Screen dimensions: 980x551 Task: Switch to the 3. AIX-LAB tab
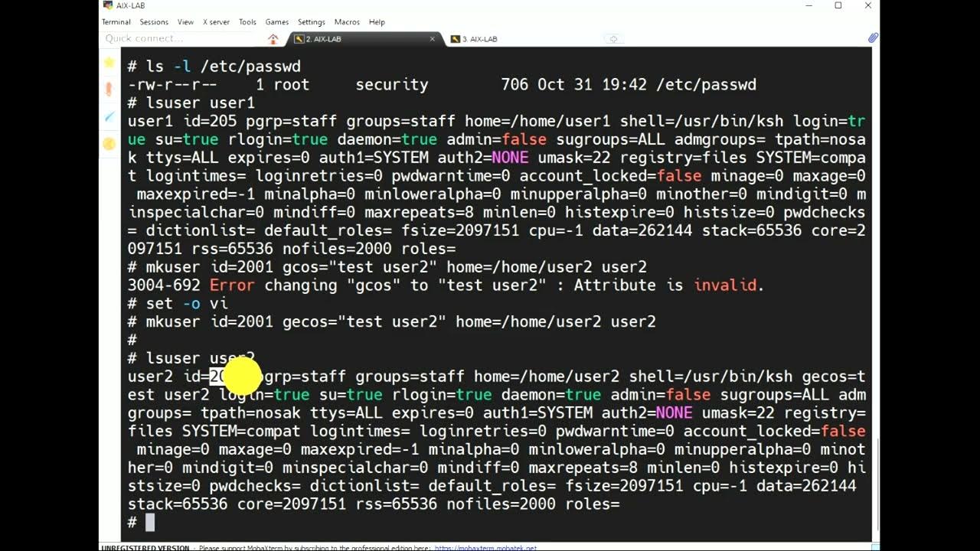coord(475,39)
